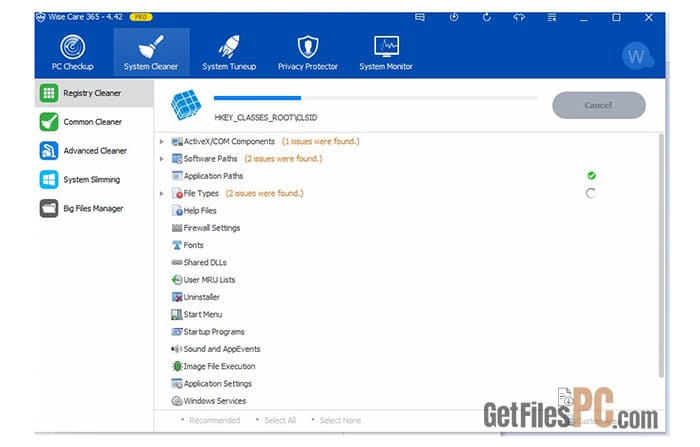Click the Shared DLLs icon

[x=177, y=263]
